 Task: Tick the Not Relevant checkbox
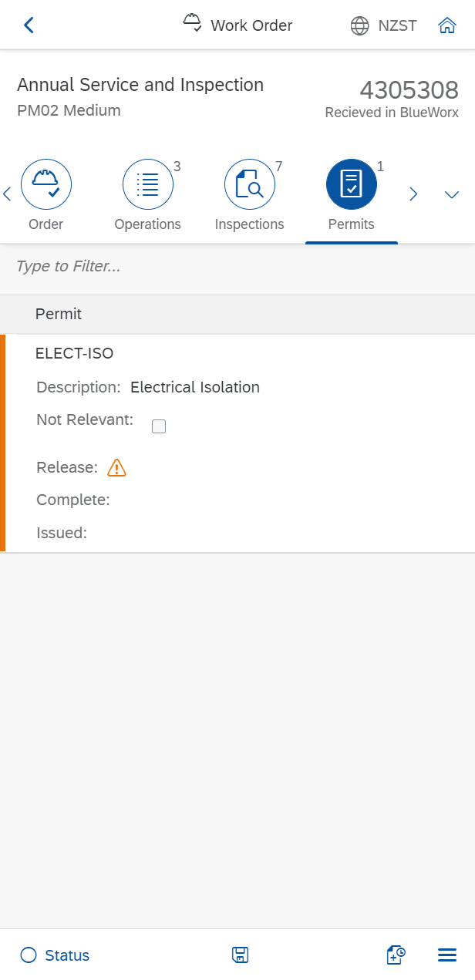159,426
